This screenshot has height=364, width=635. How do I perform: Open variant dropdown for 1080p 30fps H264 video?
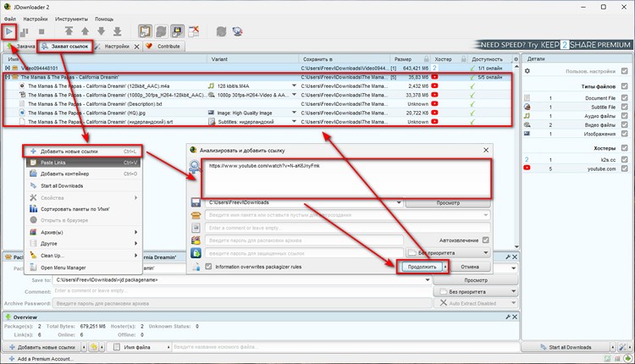coord(294,95)
